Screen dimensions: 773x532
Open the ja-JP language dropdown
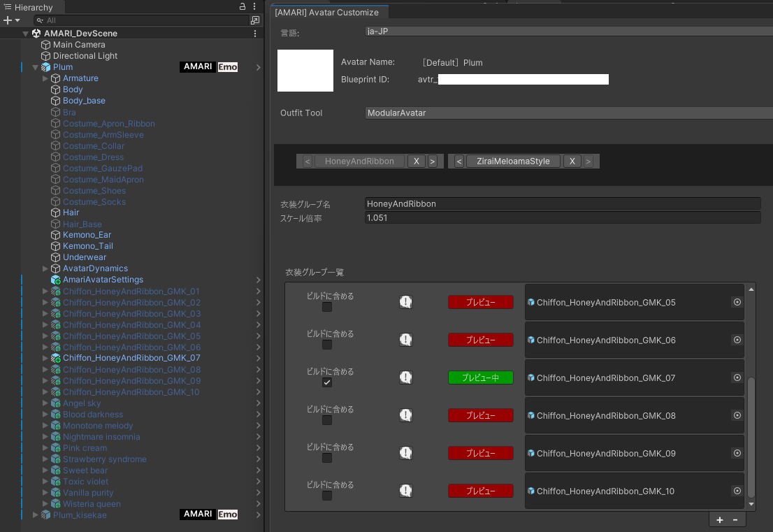click(569, 31)
